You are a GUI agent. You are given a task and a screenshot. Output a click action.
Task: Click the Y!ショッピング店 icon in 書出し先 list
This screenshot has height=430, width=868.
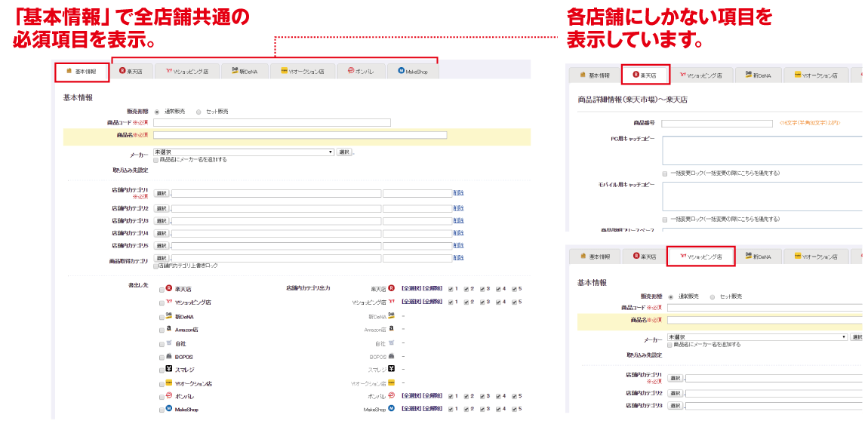click(169, 303)
